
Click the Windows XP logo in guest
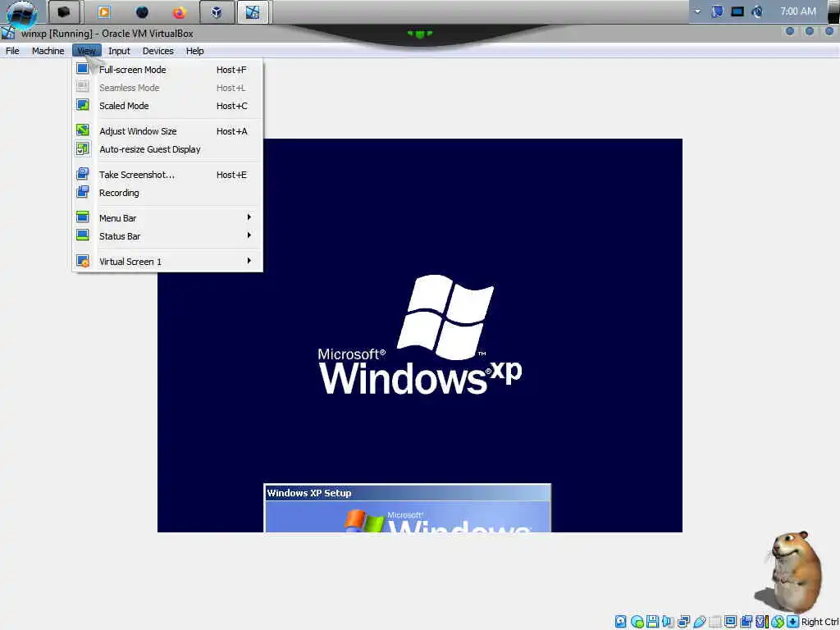coord(419,336)
